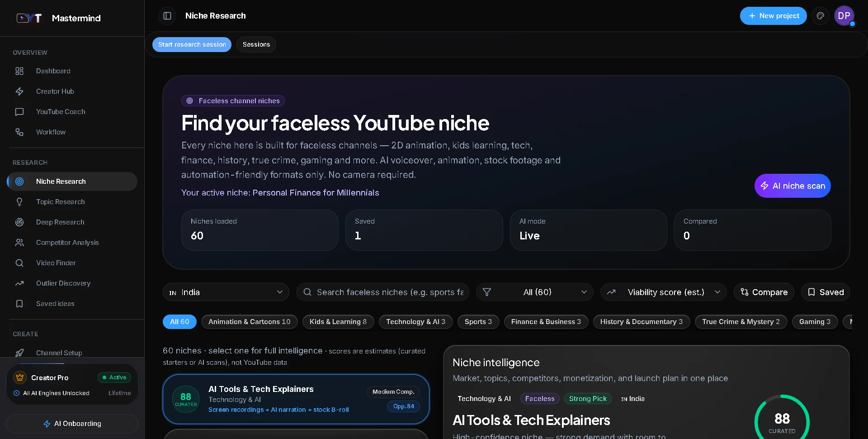Click the Compare button
Viewport: 868px width, 439px height.
(764, 292)
